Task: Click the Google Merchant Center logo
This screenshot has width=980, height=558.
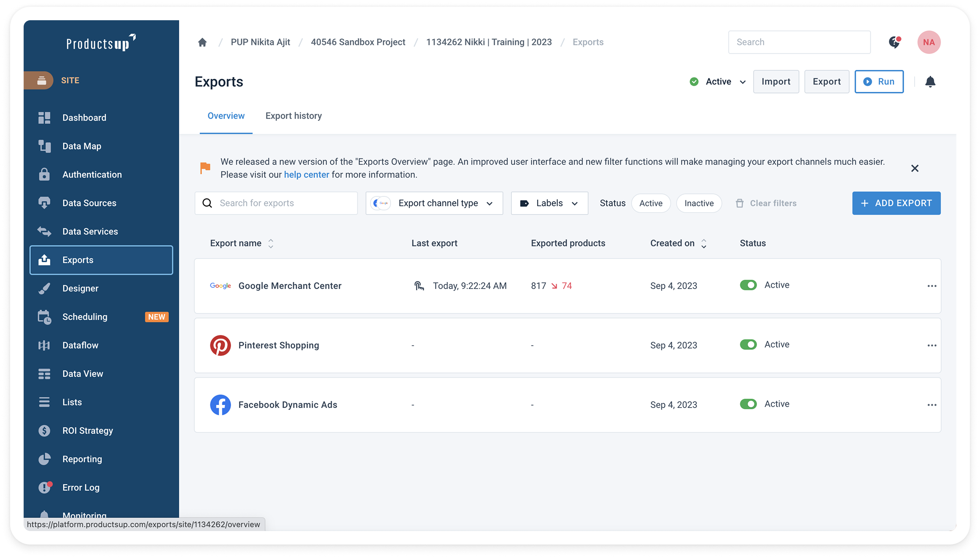Action: (220, 286)
